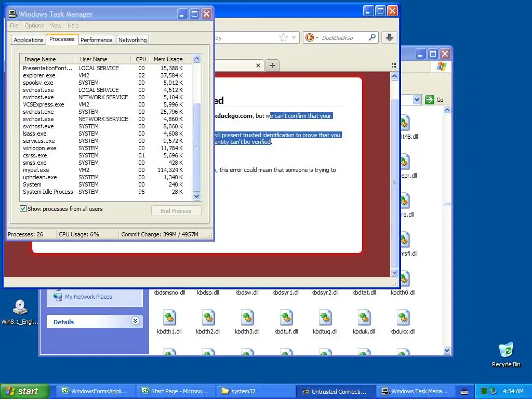
Task: Click the green CPU usage tray icon
Action: 484,391
